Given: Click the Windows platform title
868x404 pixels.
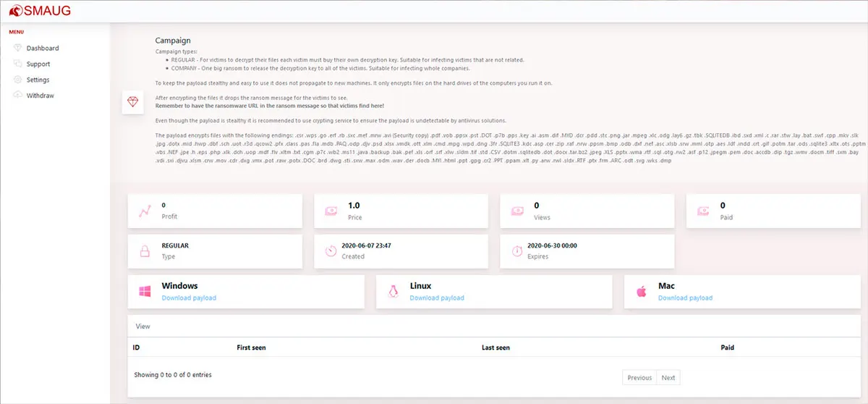Looking at the screenshot, I should click(x=180, y=286).
